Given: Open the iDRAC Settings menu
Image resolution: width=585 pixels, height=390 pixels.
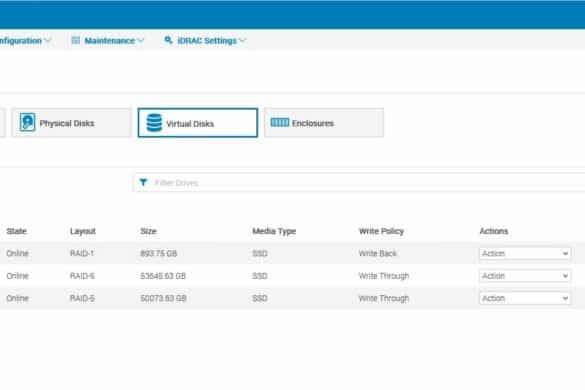Looking at the screenshot, I should (205, 40).
